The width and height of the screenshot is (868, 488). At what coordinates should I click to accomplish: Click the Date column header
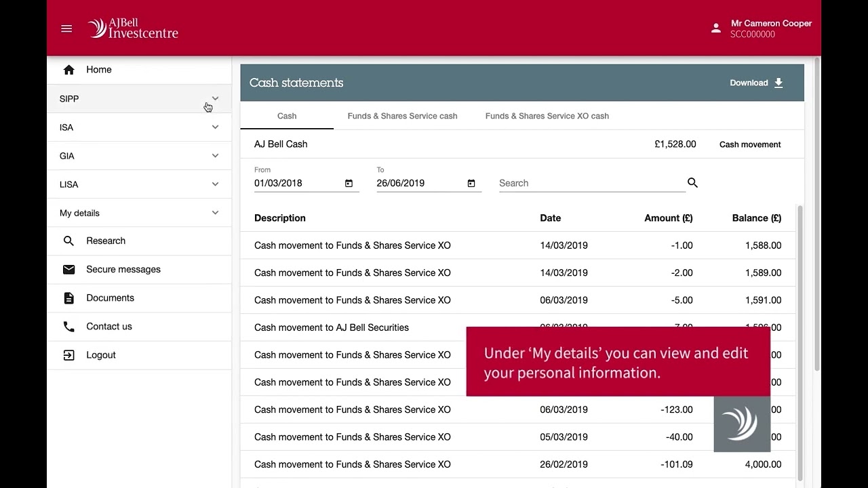pos(550,218)
